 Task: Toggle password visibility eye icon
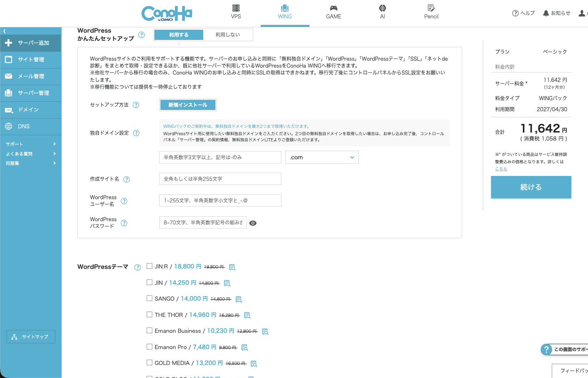[x=253, y=223]
